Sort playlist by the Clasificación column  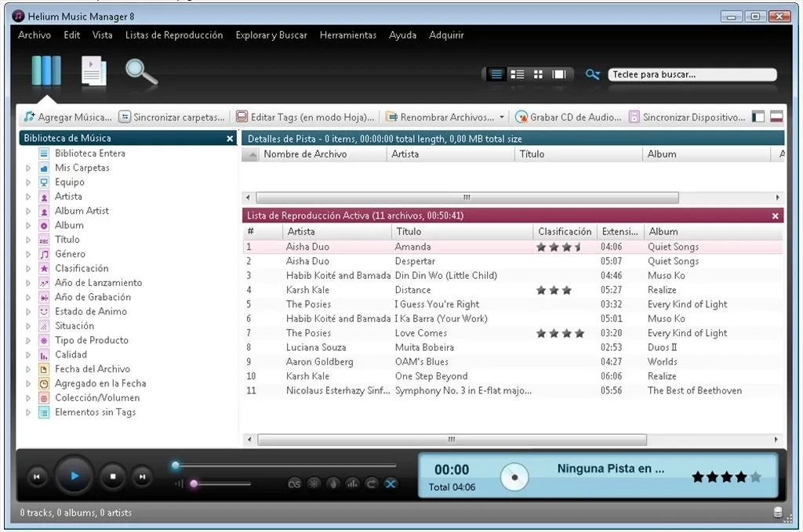pyautogui.click(x=565, y=232)
